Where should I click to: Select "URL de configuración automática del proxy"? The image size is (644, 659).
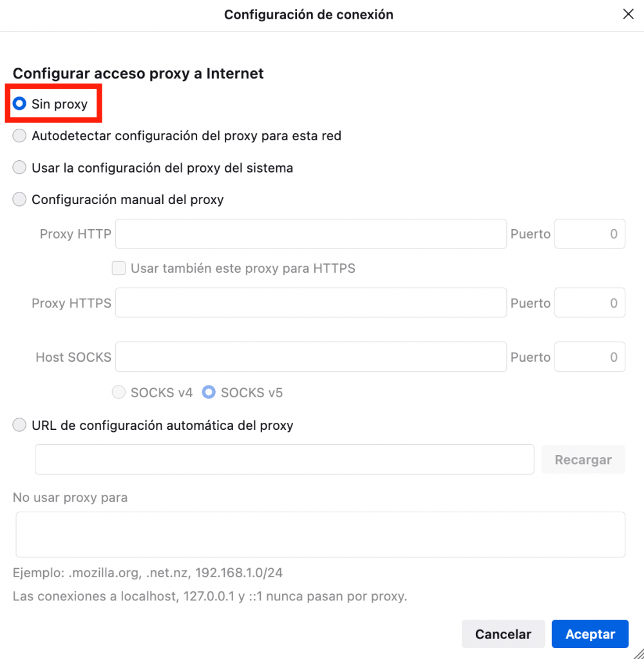coord(19,425)
